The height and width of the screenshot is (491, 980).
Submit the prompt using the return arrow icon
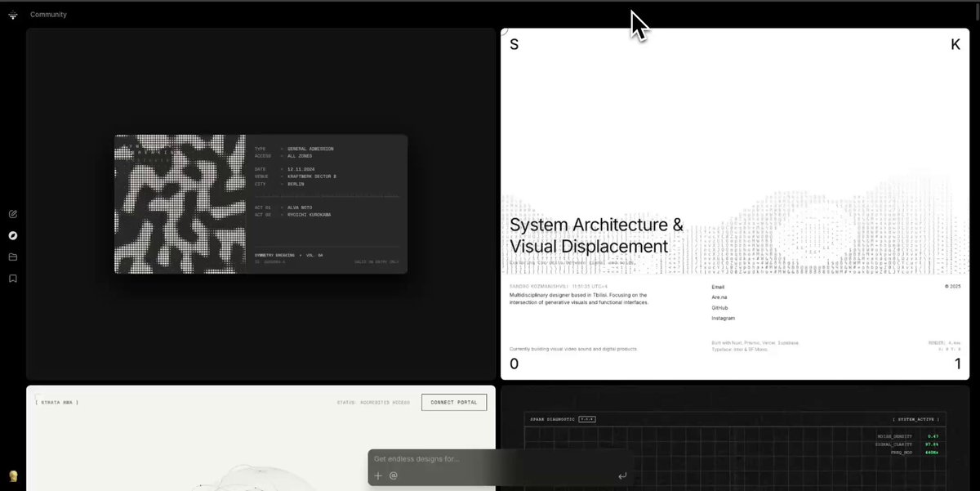[621, 475]
